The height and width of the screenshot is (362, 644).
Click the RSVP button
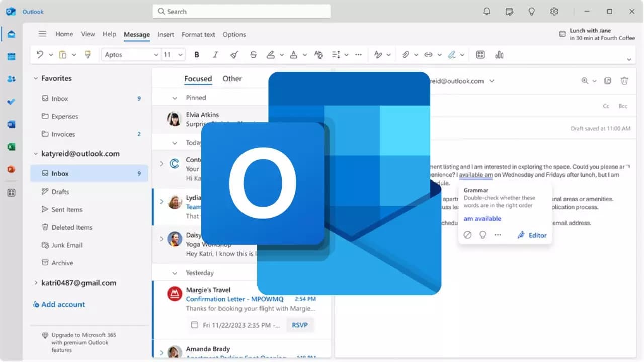click(300, 325)
